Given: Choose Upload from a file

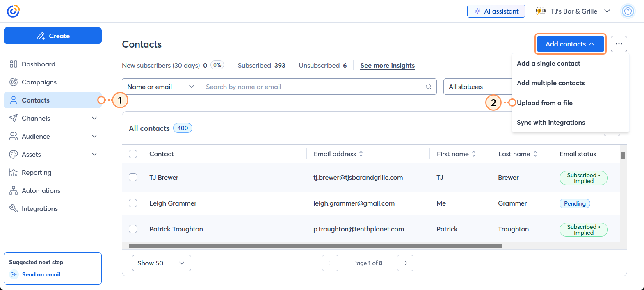Looking at the screenshot, I should click(544, 103).
